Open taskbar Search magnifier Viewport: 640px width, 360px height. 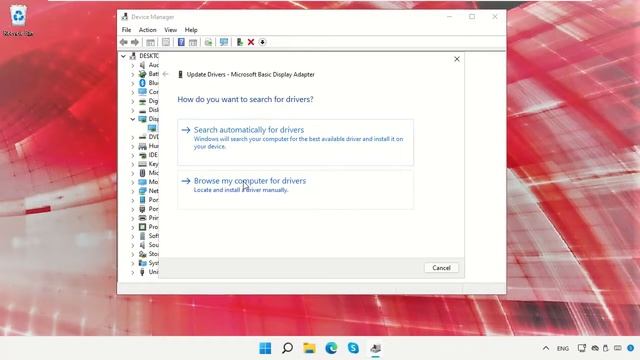click(x=287, y=348)
